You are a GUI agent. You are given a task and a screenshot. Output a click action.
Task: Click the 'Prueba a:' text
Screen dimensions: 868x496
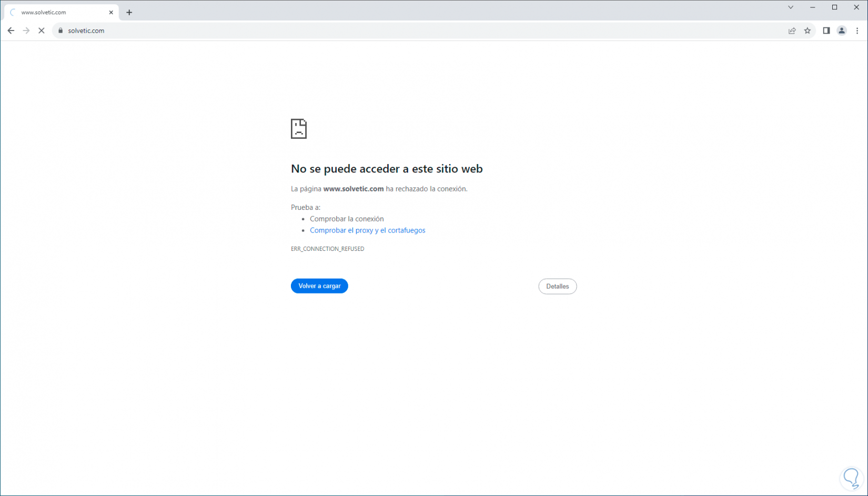(x=306, y=207)
